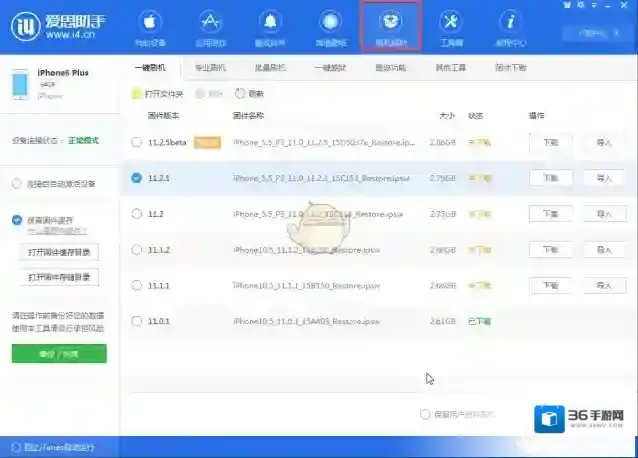This screenshot has height=458, width=638.
Task: Click the yellow open-folder icon
Action: [136, 94]
